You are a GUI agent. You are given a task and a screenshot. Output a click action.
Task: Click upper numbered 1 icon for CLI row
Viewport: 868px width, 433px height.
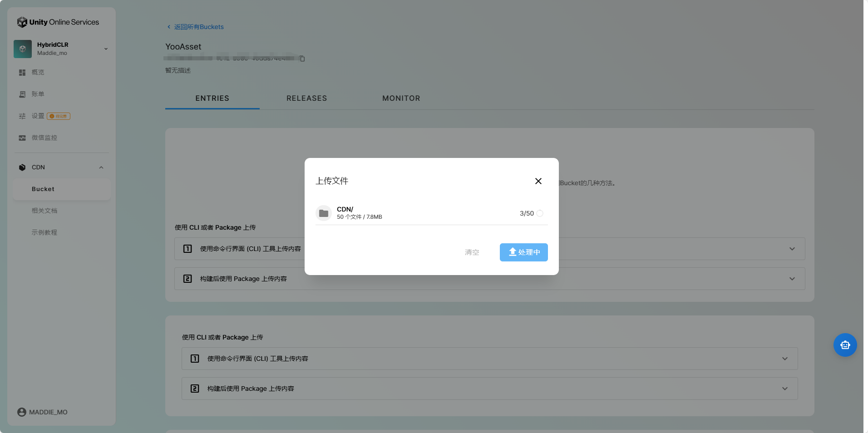click(187, 249)
